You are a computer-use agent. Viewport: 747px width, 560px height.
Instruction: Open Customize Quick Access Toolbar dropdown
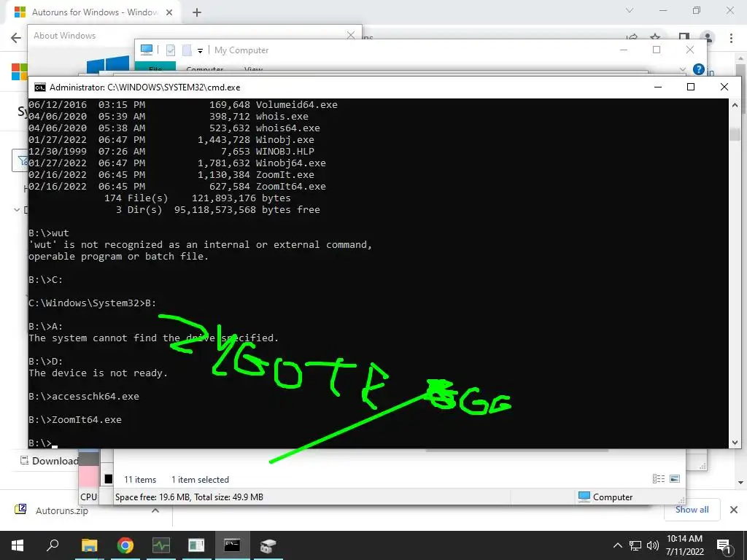(x=200, y=50)
